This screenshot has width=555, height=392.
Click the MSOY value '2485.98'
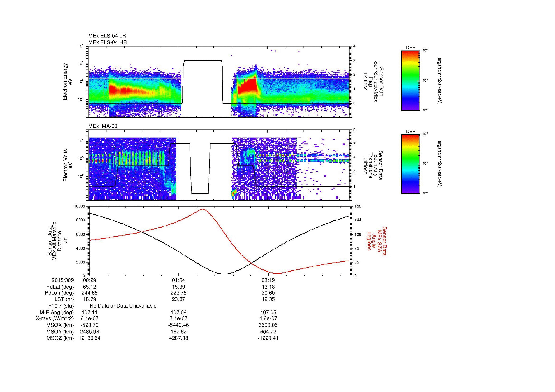[x=89, y=332]
